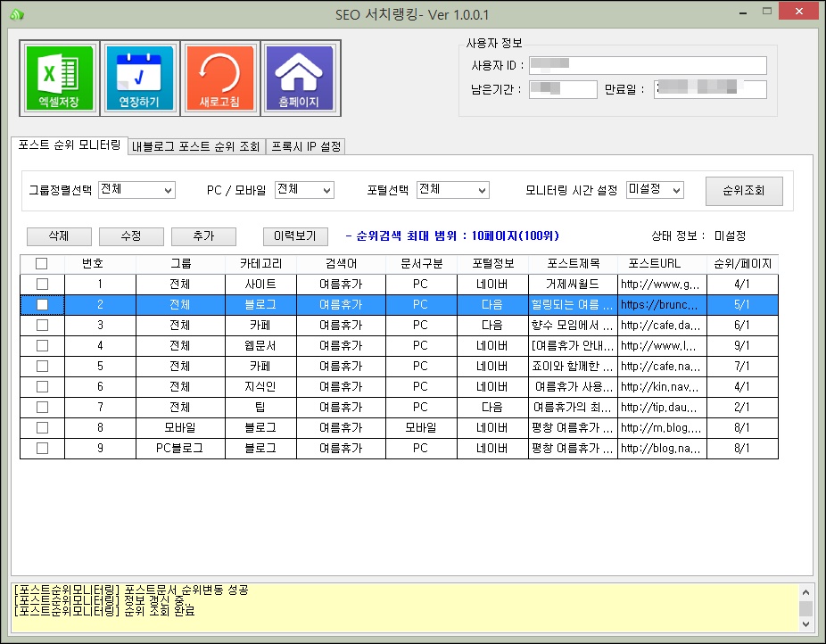Expand the 그룹정렬선택 dropdown

click(x=137, y=190)
